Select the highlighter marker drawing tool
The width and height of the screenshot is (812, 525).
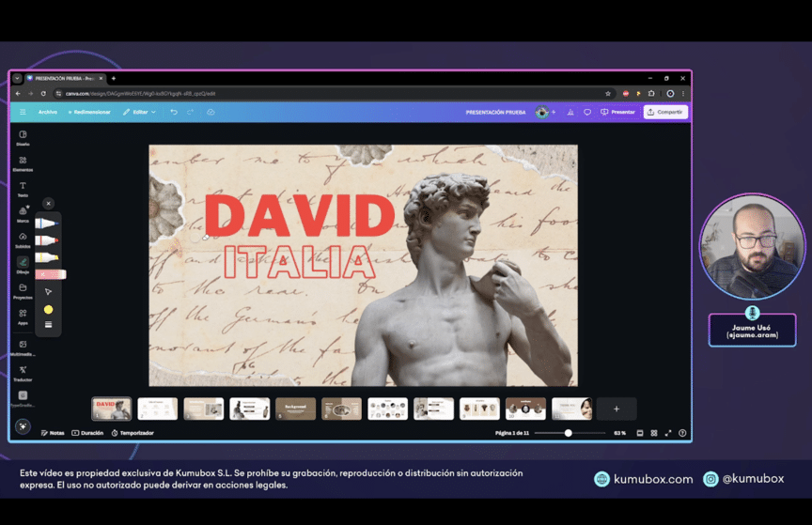pos(47,257)
